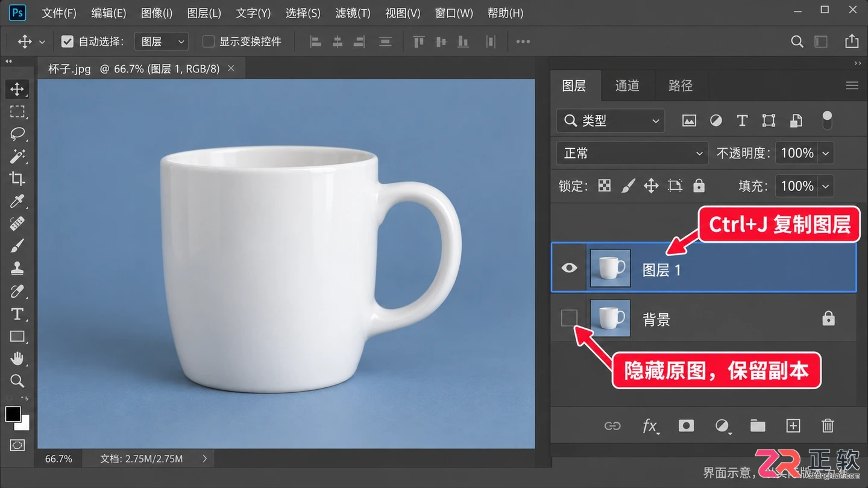
Task: Select the Clone Stamp tool
Action: (17, 269)
